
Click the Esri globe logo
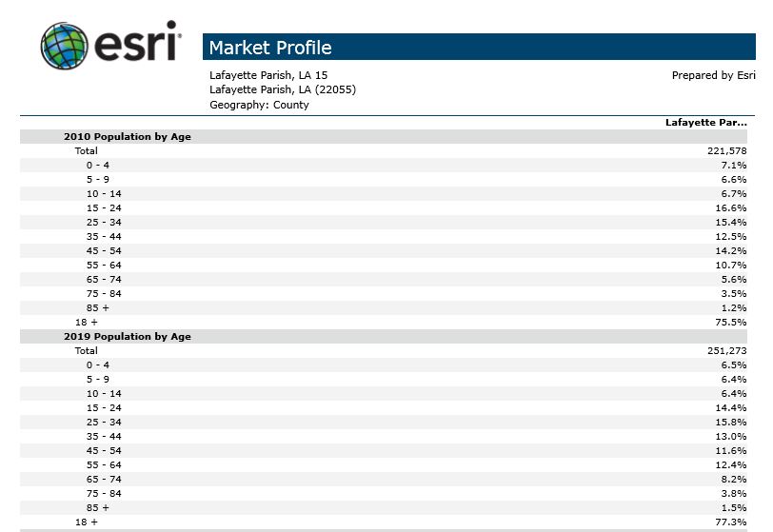click(65, 46)
